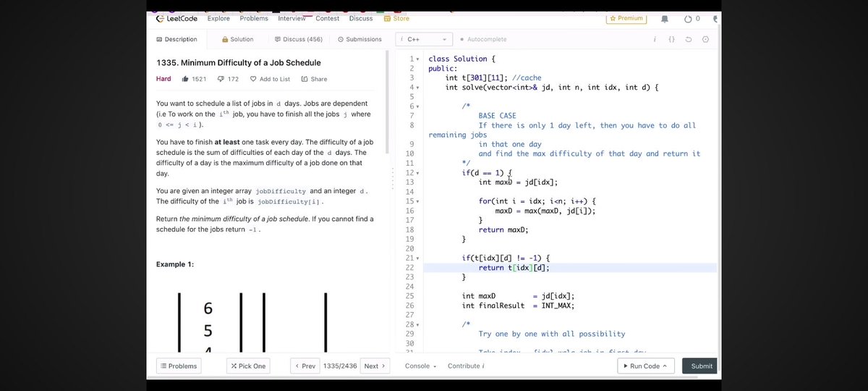
Task: Open the editor settings icon
Action: click(706, 39)
